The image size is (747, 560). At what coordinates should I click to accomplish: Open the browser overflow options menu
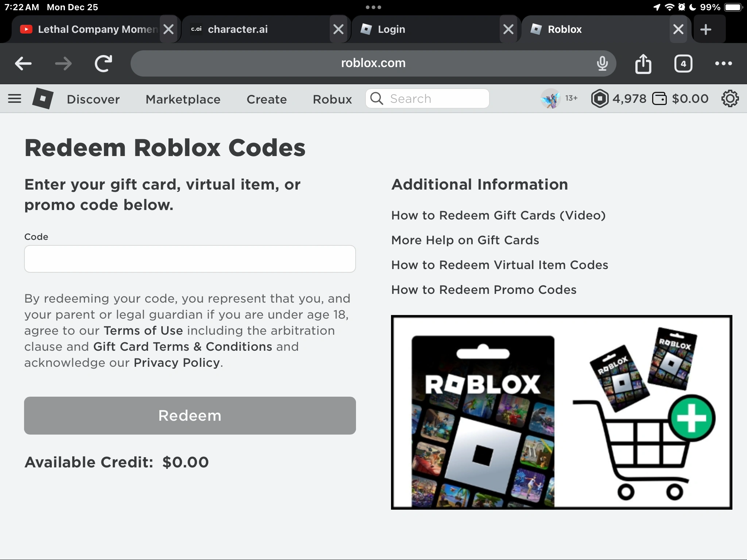[x=724, y=64]
